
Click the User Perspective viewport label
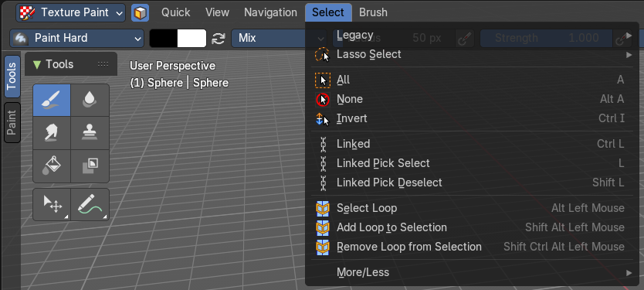172,66
